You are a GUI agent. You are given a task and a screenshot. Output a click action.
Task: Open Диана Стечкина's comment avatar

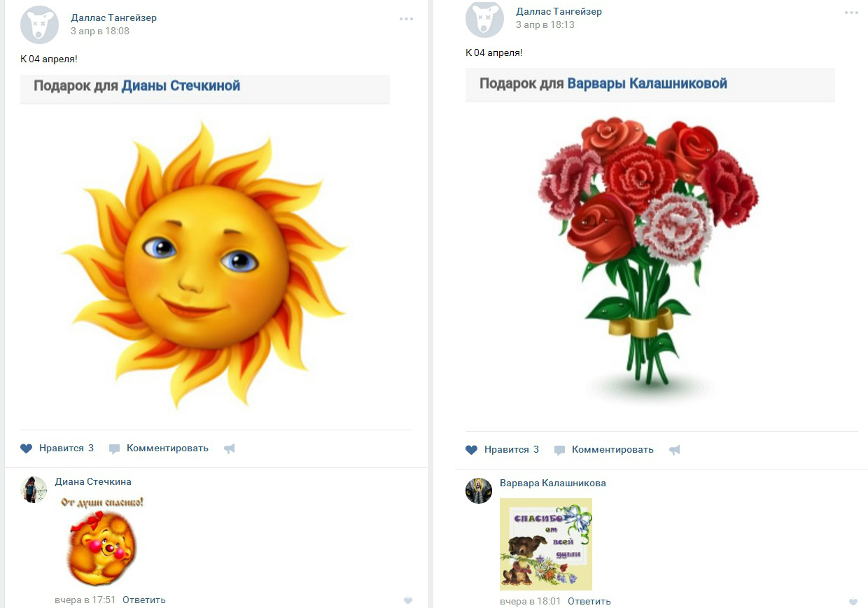(34, 490)
